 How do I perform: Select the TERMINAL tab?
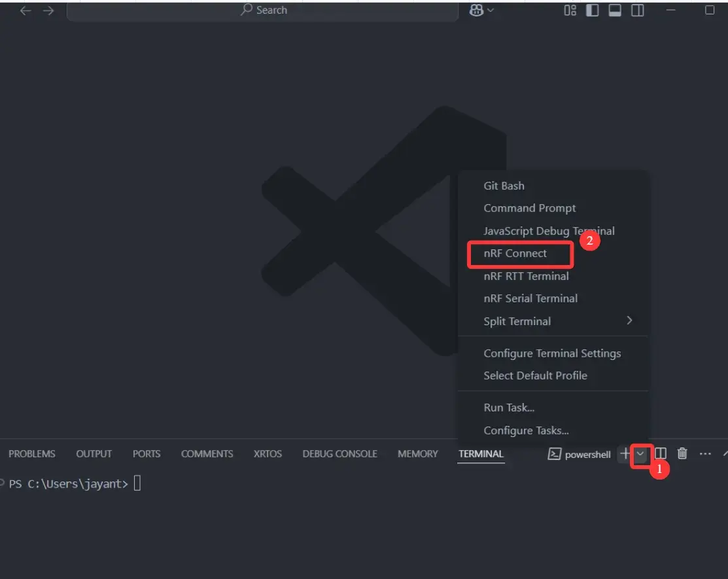coord(481,453)
